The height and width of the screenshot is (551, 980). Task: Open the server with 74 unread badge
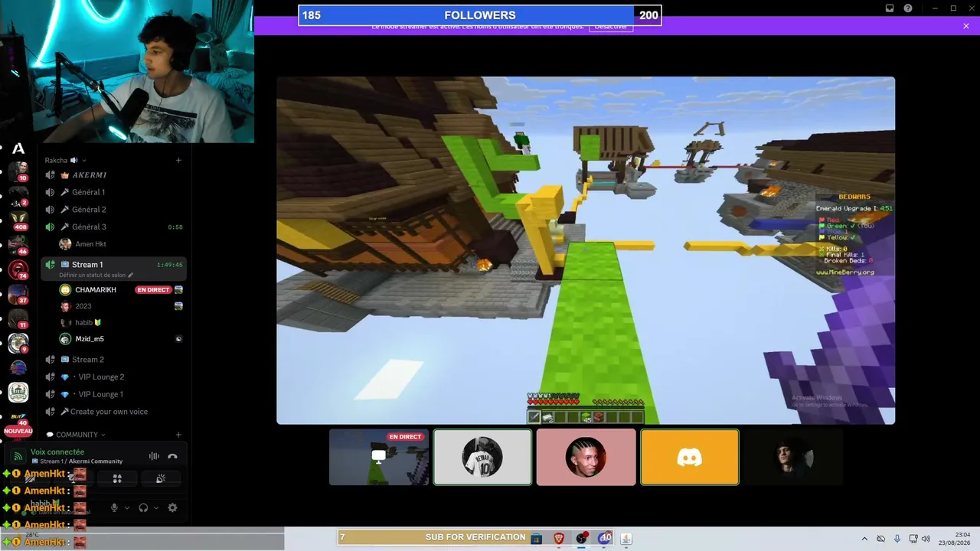click(x=18, y=269)
